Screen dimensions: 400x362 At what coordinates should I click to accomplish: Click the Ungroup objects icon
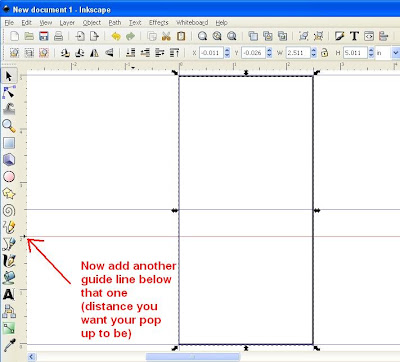click(318, 36)
